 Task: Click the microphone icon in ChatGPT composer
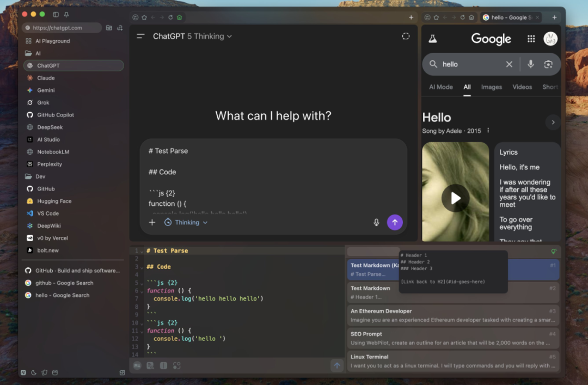pyautogui.click(x=376, y=223)
